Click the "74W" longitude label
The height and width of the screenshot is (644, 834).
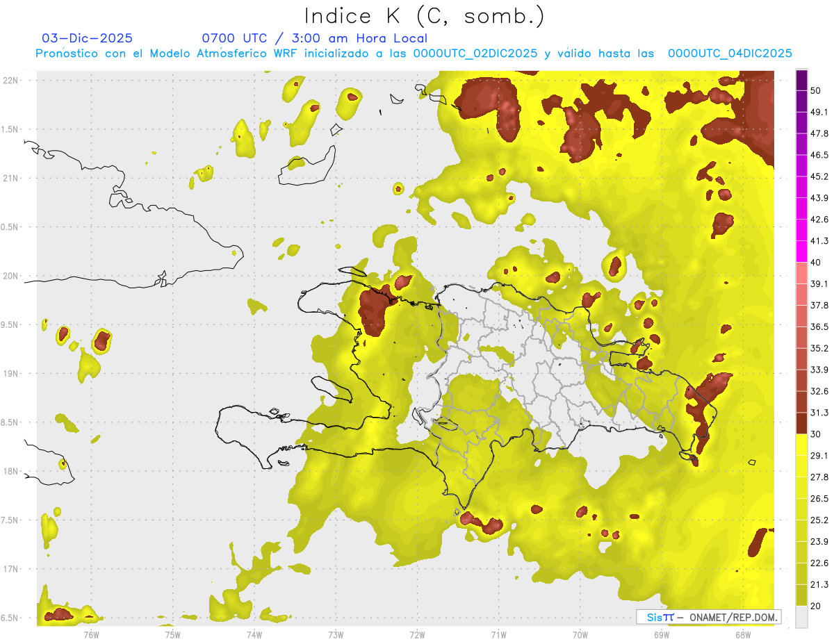254,634
